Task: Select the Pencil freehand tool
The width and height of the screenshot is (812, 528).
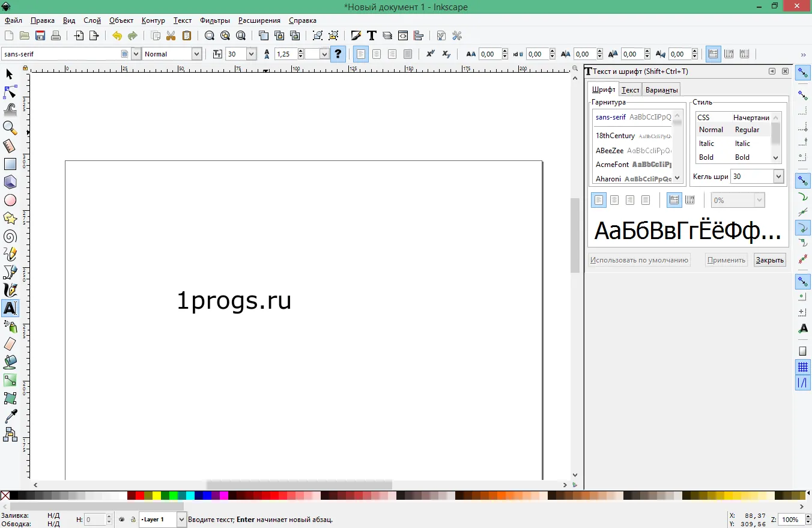Action: point(10,254)
